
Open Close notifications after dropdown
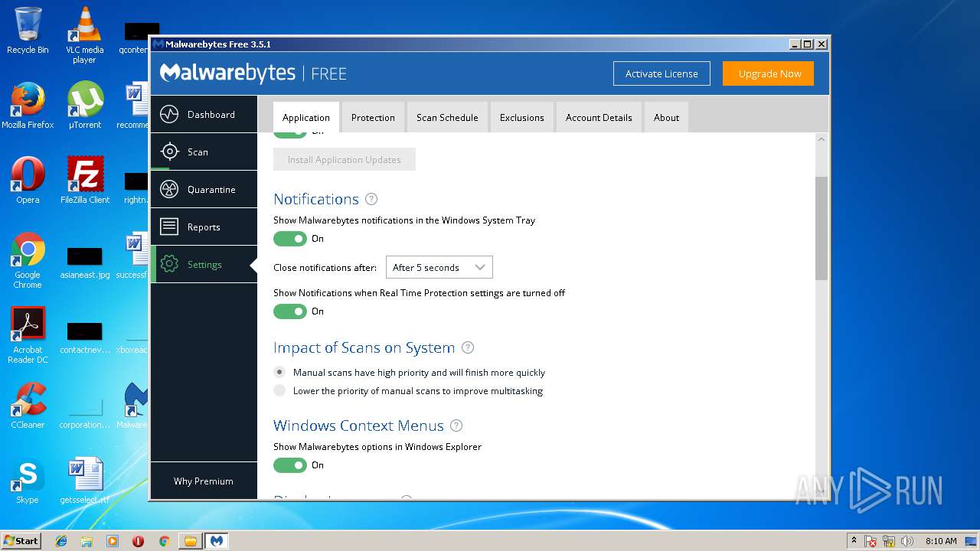[x=439, y=267]
